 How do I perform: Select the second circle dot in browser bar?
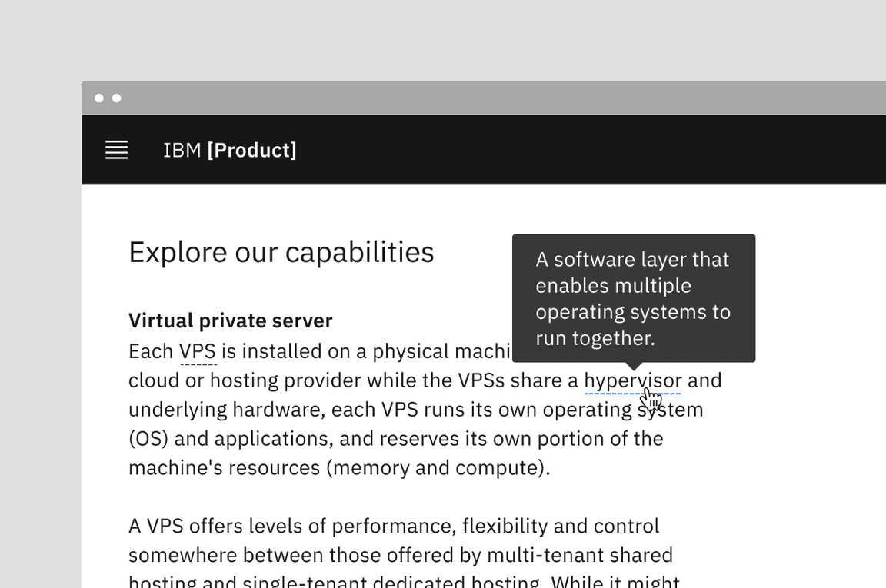(116, 98)
